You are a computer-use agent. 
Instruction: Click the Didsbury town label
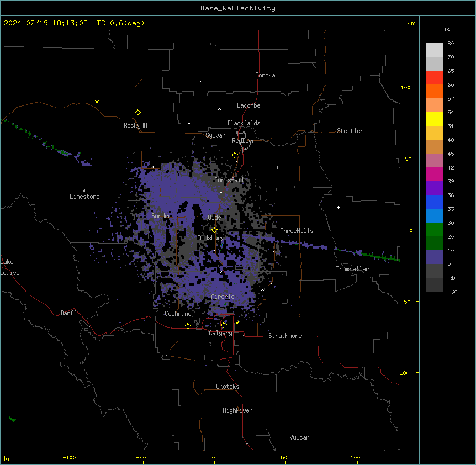pyautogui.click(x=211, y=238)
